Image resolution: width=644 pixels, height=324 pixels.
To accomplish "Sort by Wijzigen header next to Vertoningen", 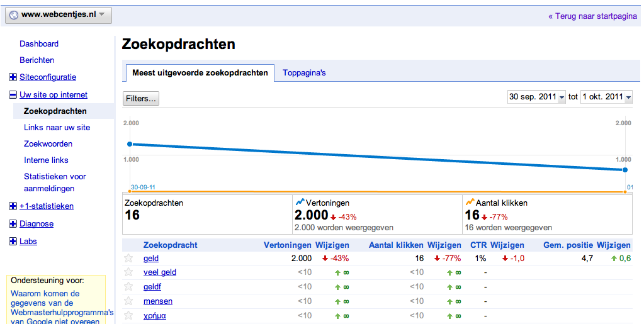I will [332, 245].
